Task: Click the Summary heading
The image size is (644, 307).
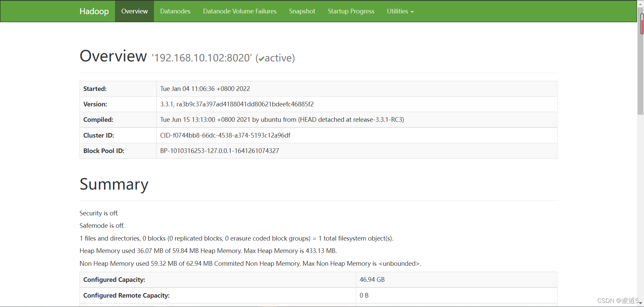Action: pos(114,184)
